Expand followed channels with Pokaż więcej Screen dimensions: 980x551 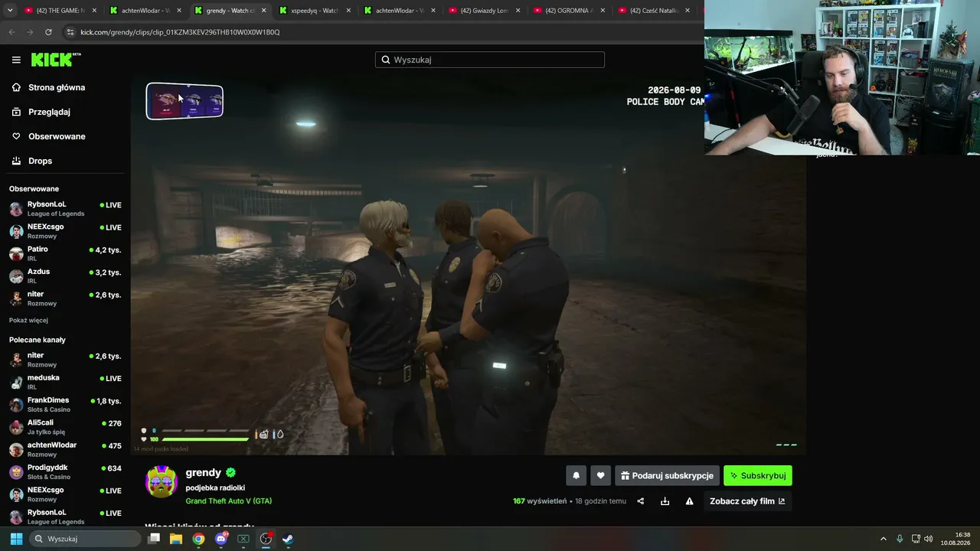click(28, 320)
